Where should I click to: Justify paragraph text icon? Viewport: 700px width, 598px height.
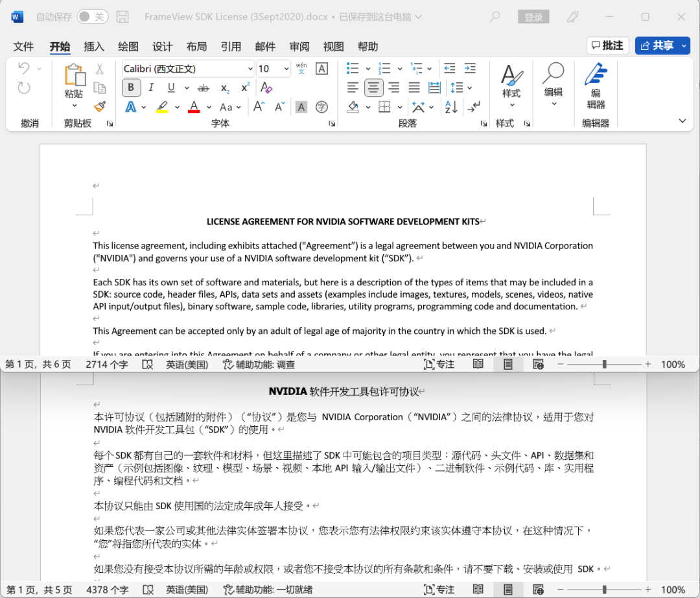pyautogui.click(x=414, y=88)
